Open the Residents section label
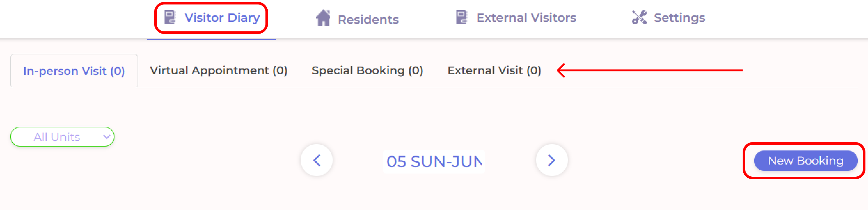 tap(368, 20)
